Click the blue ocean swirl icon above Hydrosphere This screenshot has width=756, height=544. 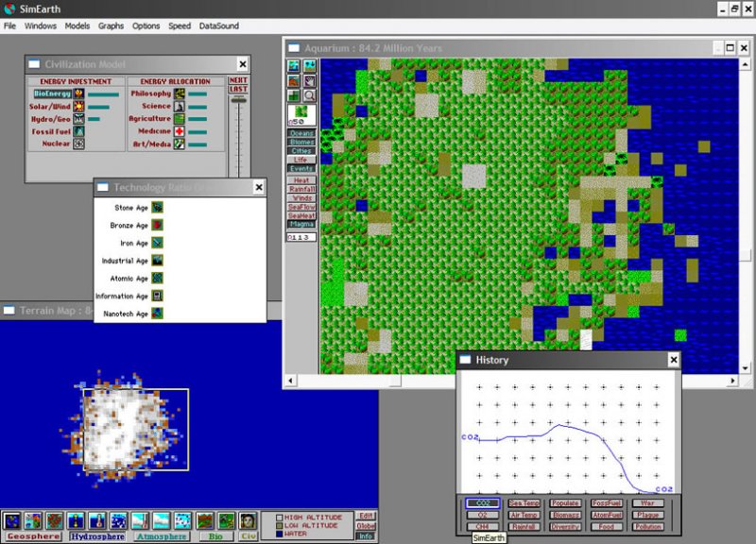click(119, 521)
